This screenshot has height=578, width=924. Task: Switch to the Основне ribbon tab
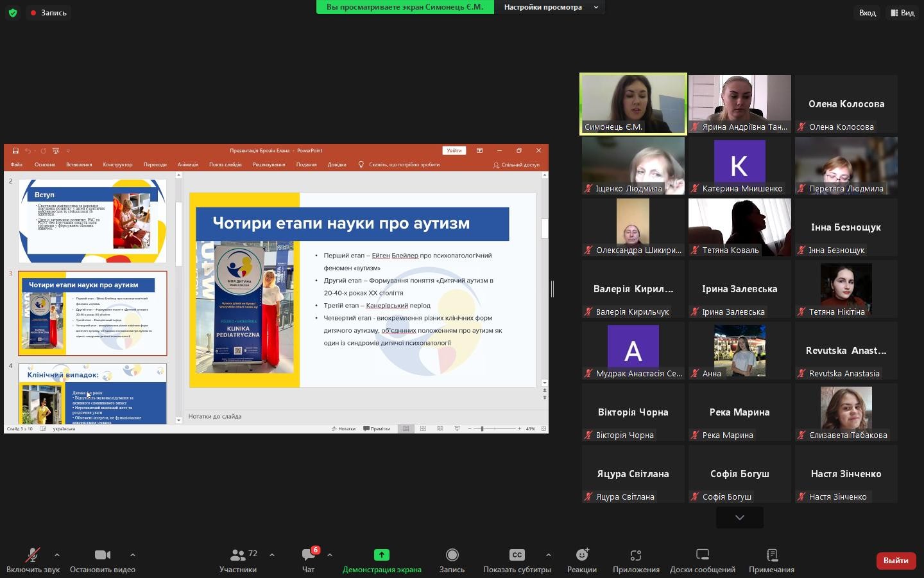click(45, 164)
